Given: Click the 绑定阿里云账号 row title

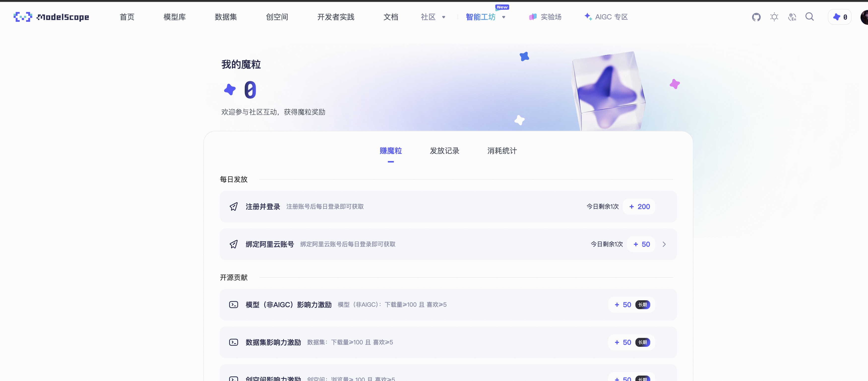Looking at the screenshot, I should pyautogui.click(x=270, y=244).
